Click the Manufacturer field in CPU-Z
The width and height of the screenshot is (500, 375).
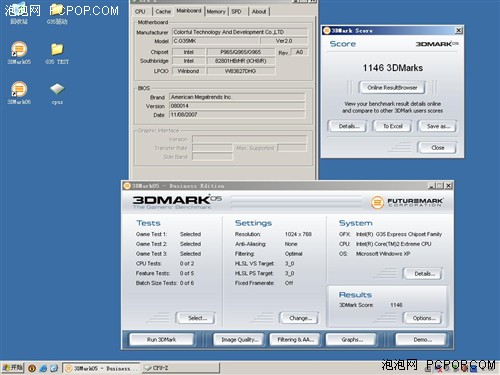coord(240,32)
